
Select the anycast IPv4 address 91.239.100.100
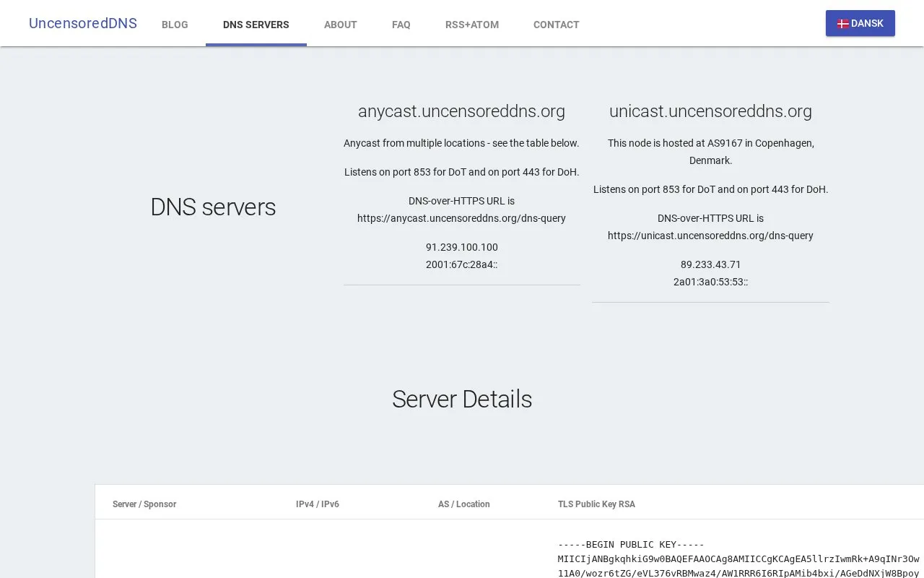coord(462,247)
